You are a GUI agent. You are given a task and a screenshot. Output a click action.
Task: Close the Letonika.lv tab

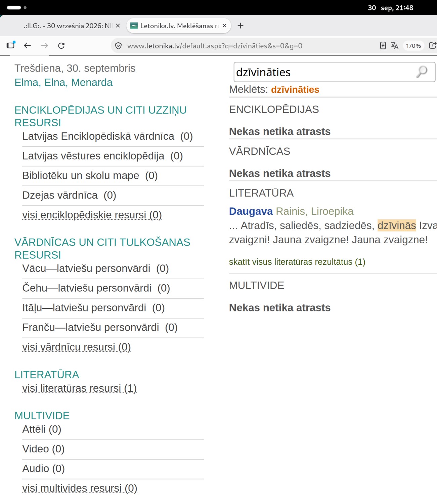(224, 26)
